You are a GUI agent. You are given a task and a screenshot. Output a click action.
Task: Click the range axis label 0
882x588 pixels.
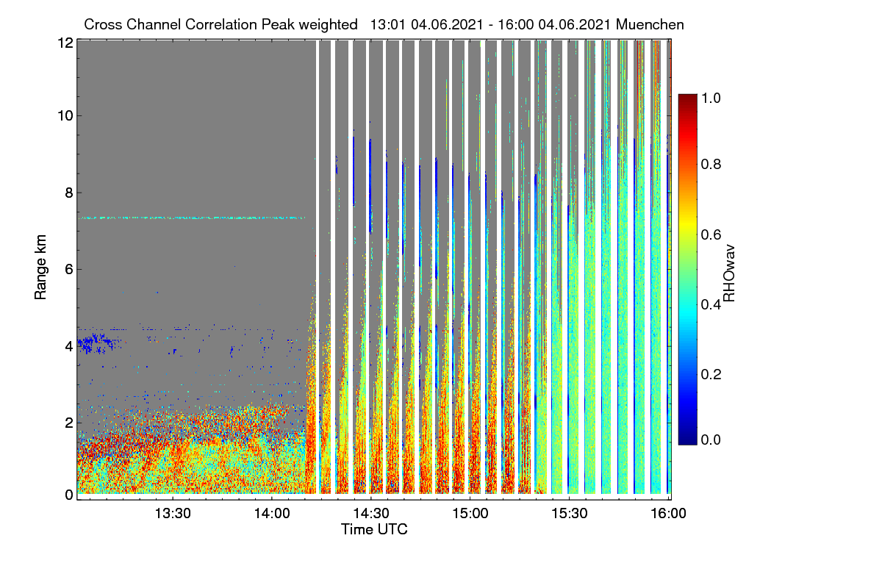pos(68,494)
